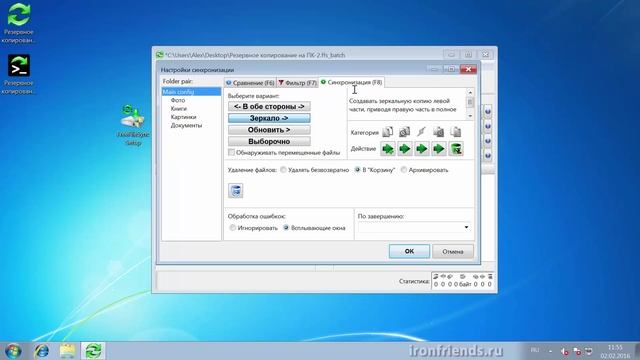Toggle the action arrow under the conflict category
This screenshot has width=640, height=360.
422,149
